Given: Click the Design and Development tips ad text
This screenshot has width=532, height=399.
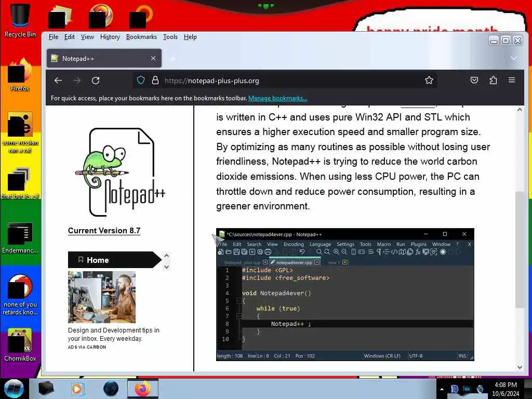Looking at the screenshot, I should [113, 334].
